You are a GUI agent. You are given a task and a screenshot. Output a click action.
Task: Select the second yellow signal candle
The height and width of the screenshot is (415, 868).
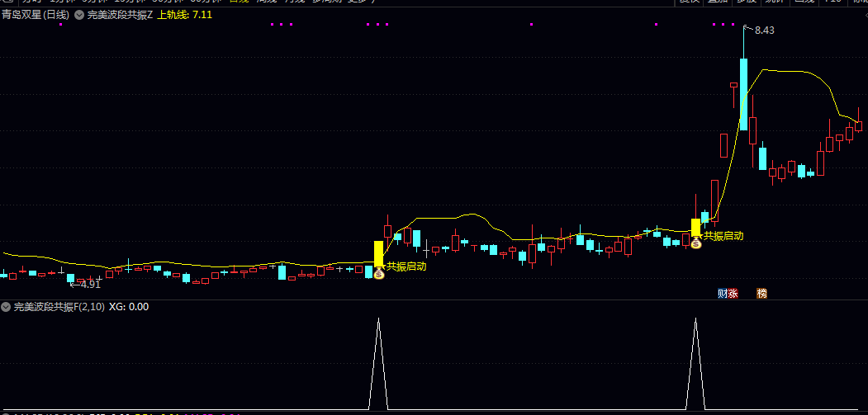pyautogui.click(x=696, y=228)
